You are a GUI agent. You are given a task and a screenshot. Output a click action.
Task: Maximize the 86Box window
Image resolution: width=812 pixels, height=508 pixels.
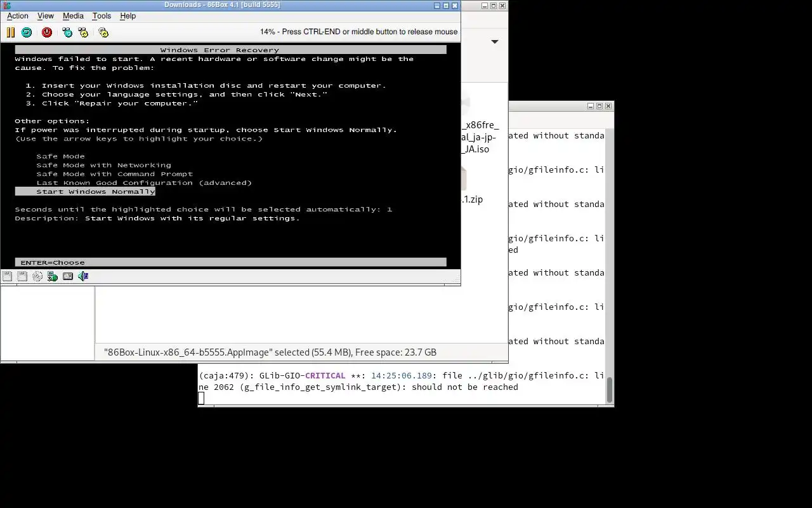pyautogui.click(x=446, y=6)
